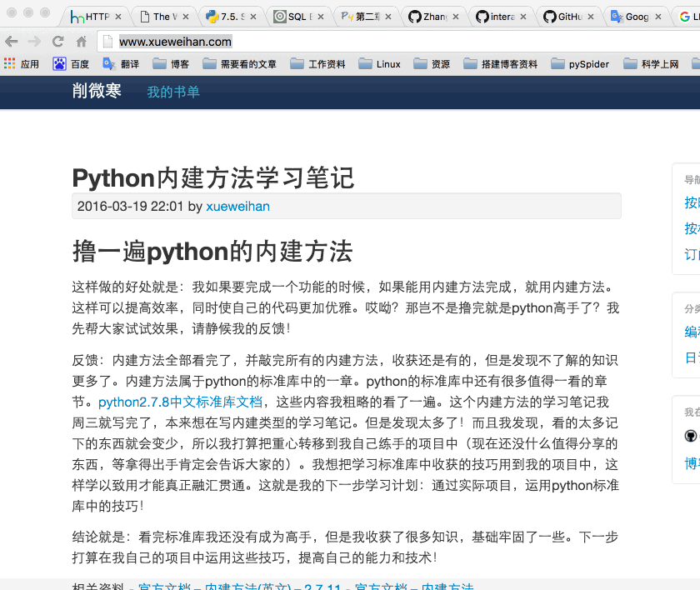Click the Python内建方法学习笔记 title
Viewport: 700px width, 590px height.
coord(213,178)
